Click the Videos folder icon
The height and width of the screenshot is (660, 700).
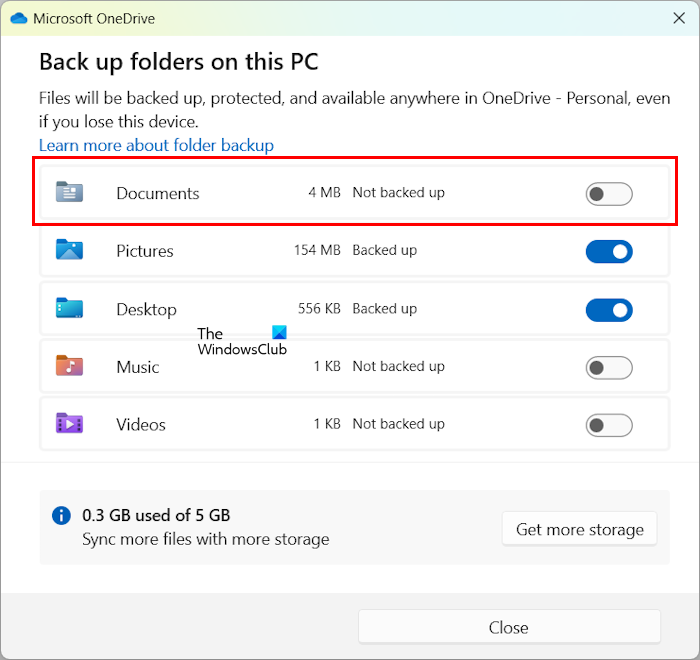69,424
